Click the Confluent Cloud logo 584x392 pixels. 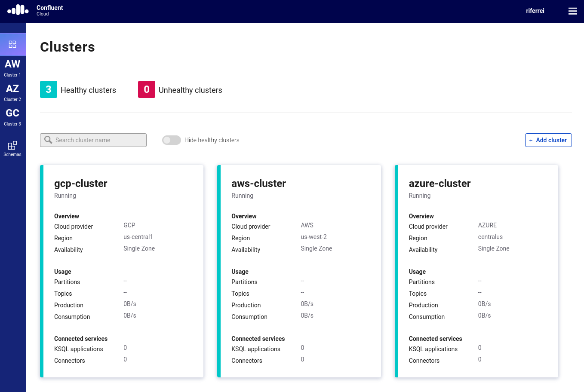tap(35, 10)
